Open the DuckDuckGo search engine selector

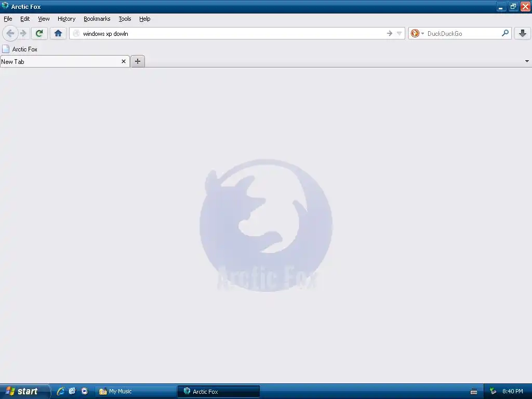(x=417, y=33)
